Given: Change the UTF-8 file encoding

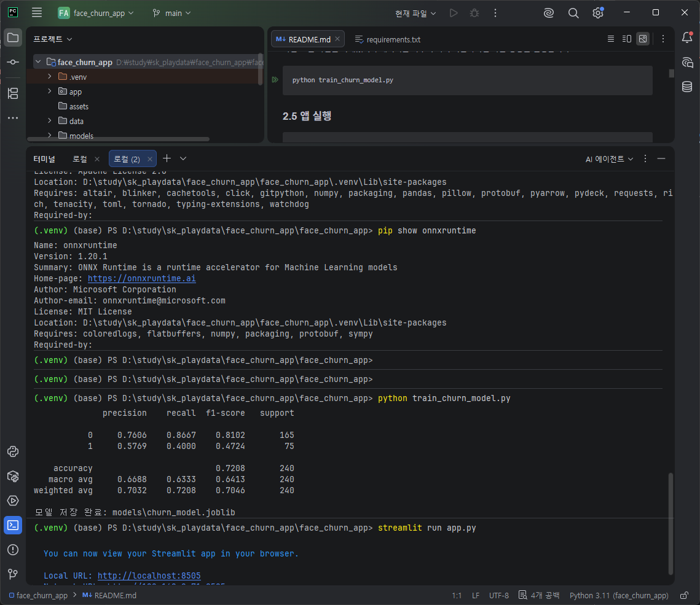Looking at the screenshot, I should [x=498, y=596].
